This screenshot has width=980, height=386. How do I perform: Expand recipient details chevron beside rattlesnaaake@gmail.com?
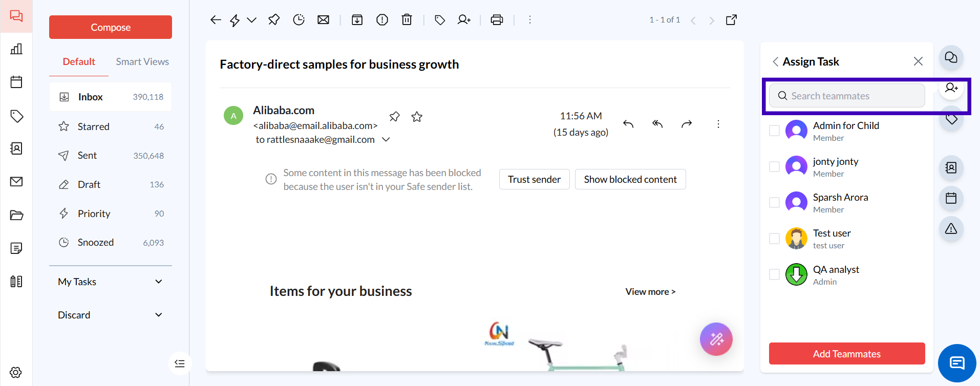(x=386, y=140)
